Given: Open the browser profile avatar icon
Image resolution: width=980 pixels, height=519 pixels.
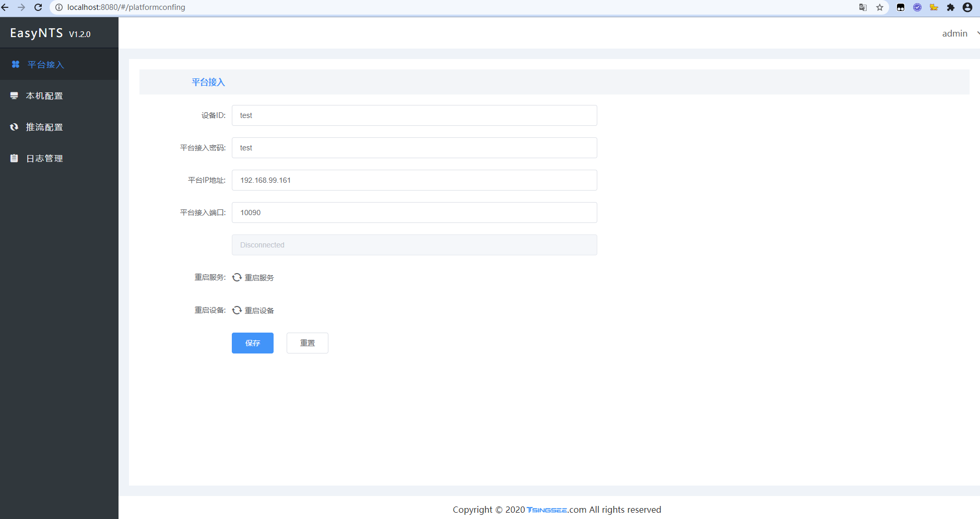Looking at the screenshot, I should click(x=967, y=7).
